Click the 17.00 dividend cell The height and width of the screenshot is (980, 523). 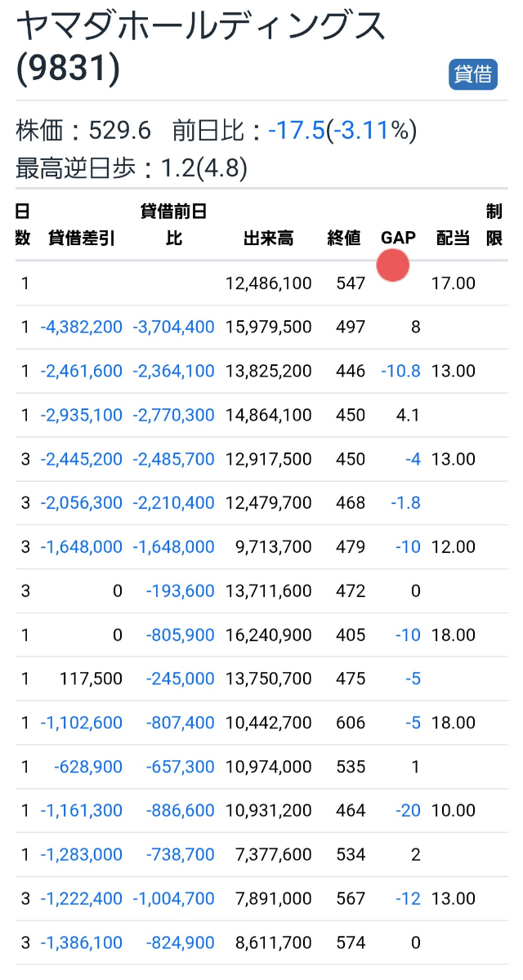[x=453, y=283]
